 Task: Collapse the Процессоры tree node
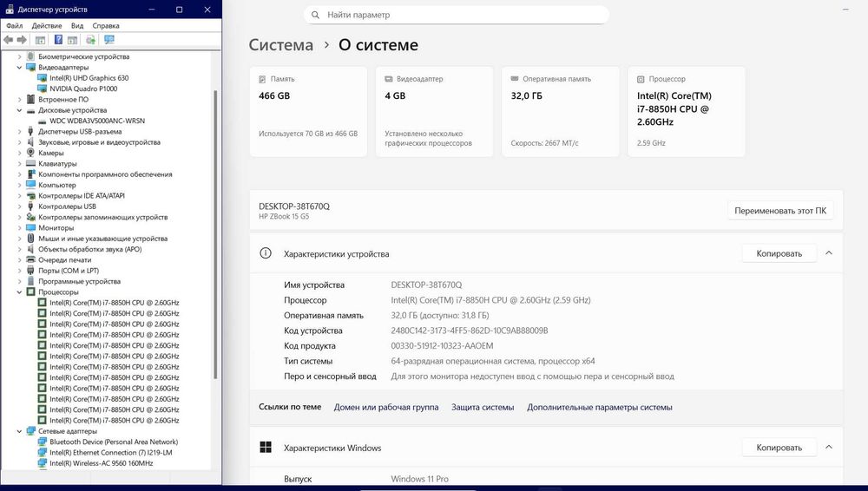[x=19, y=292]
